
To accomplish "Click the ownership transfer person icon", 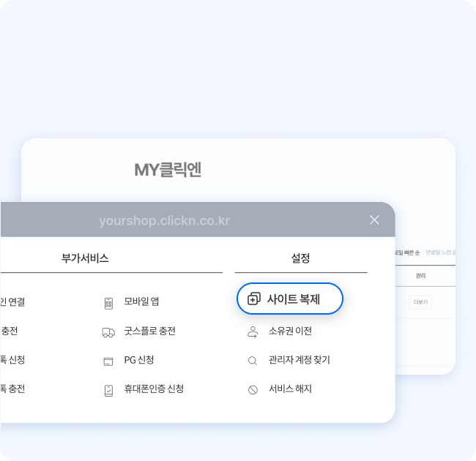I will [253, 331].
